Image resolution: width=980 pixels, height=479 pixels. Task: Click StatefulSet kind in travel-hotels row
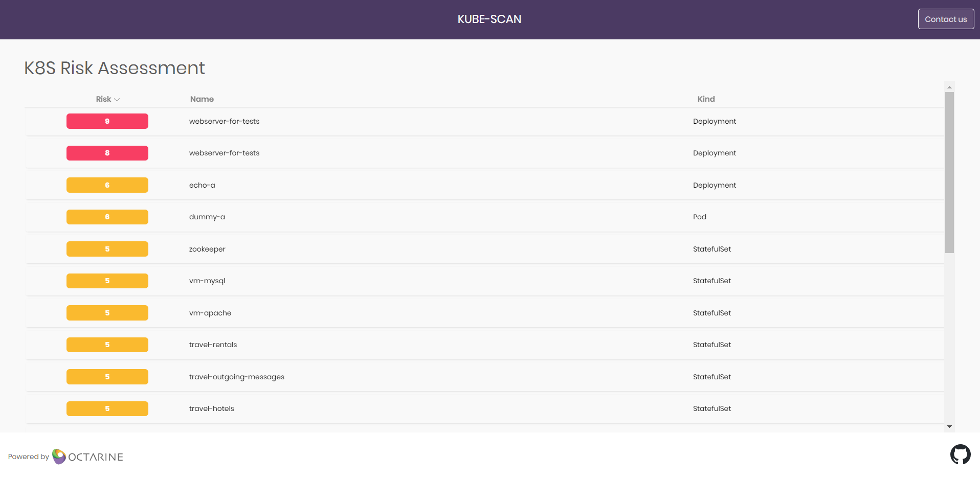coord(712,408)
